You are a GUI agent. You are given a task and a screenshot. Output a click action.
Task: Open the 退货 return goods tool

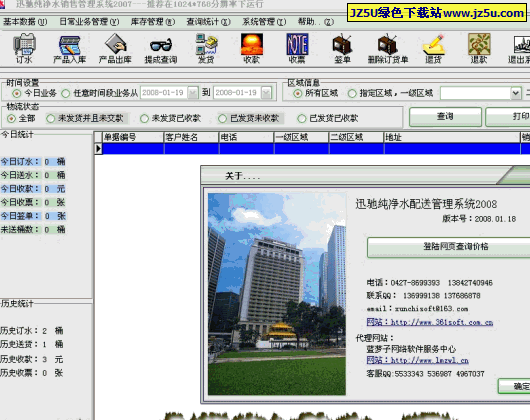434,48
